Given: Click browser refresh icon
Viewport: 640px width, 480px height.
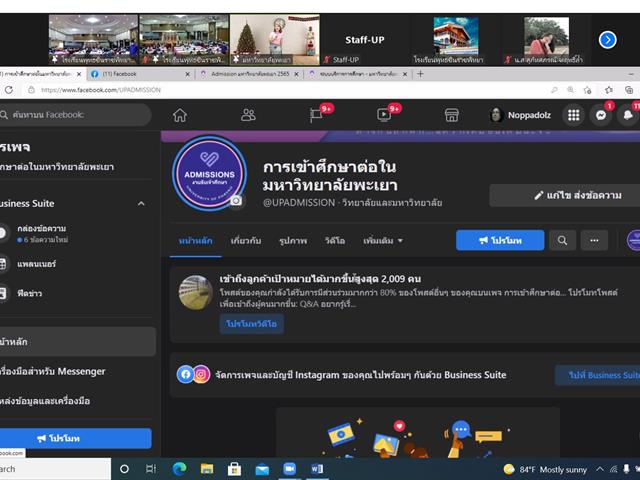Looking at the screenshot, I should (x=9, y=90).
